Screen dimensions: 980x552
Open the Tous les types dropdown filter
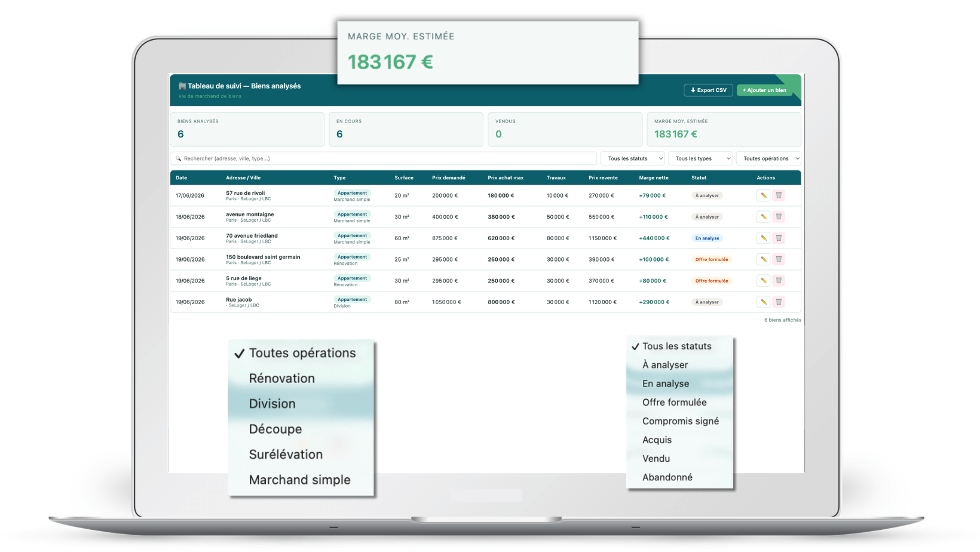[700, 158]
